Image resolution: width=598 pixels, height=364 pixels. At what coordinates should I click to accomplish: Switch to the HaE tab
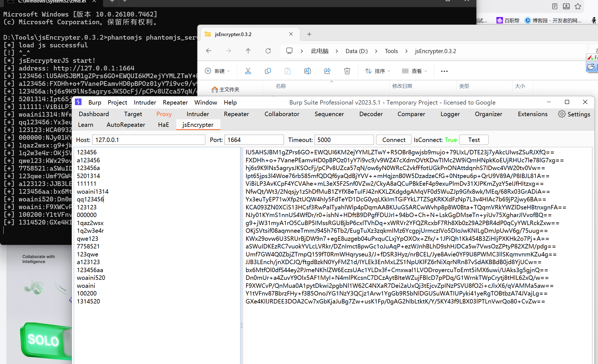[x=163, y=125]
